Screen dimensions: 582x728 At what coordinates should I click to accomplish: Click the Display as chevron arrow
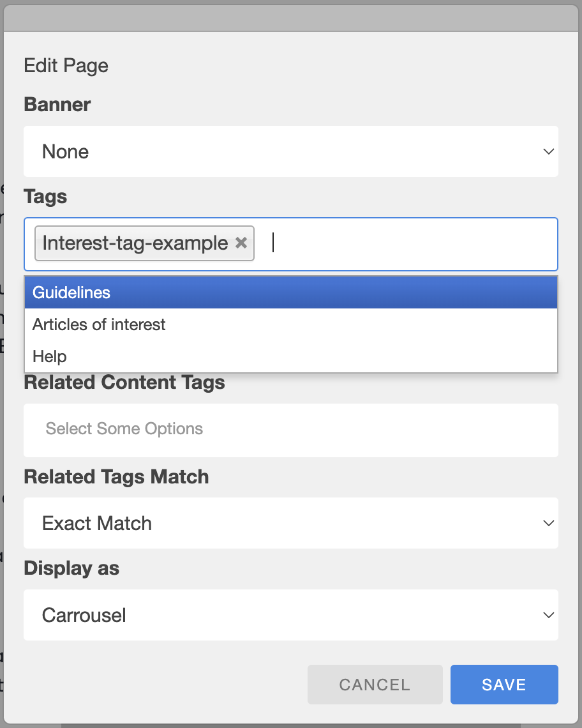coord(549,615)
